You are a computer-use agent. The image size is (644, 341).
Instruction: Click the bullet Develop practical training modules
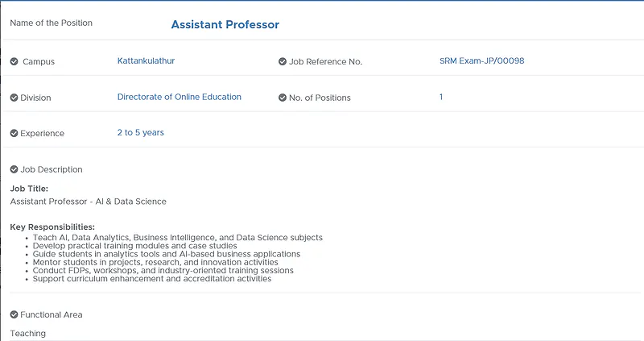(x=134, y=246)
